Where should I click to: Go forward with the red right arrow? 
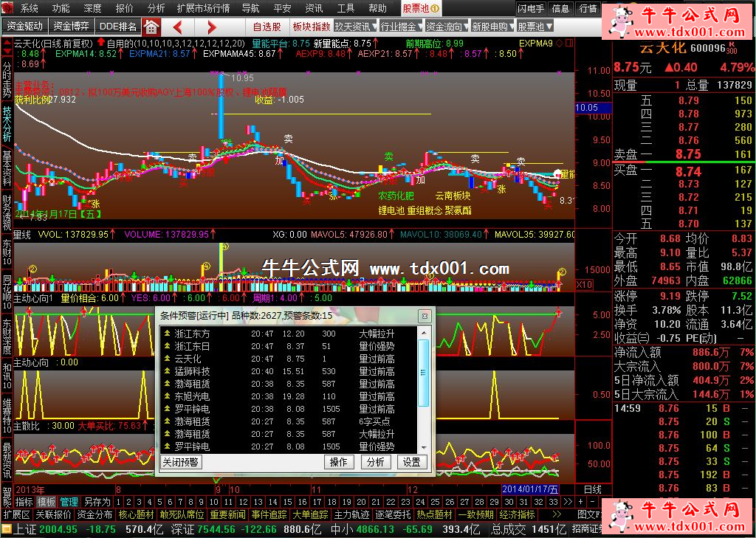tap(212, 27)
